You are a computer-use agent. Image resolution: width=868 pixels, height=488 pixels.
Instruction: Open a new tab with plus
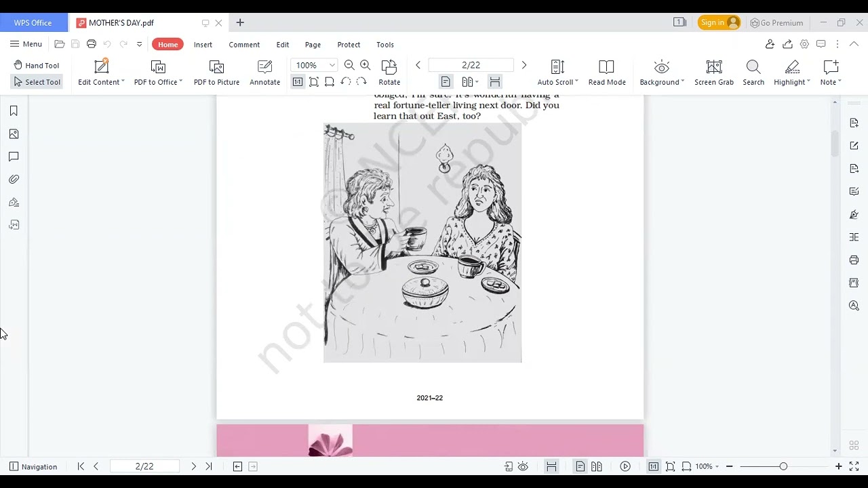(240, 22)
